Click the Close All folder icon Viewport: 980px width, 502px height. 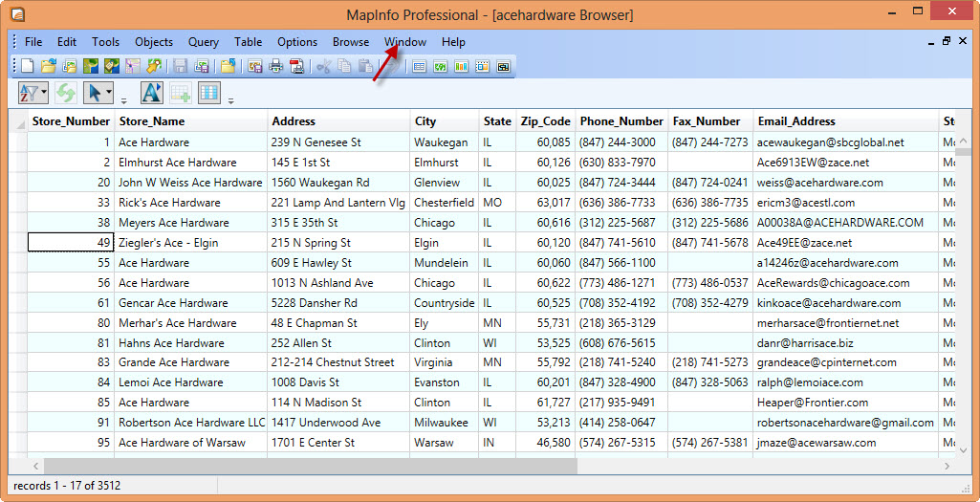pyautogui.click(x=229, y=66)
